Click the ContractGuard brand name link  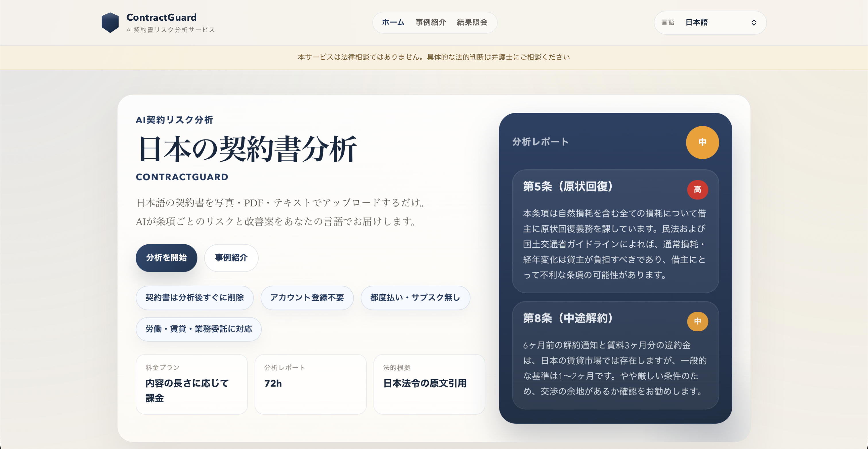click(161, 18)
